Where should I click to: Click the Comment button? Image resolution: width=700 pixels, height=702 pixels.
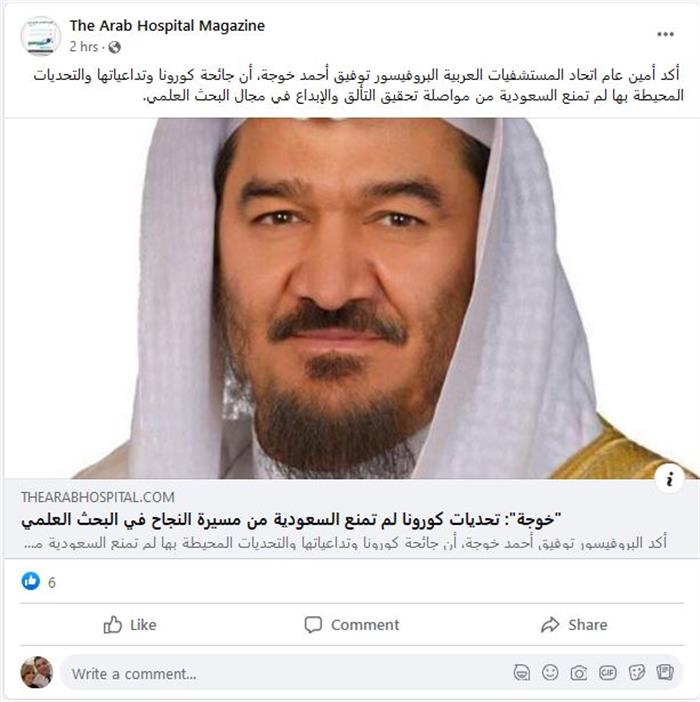click(x=352, y=625)
